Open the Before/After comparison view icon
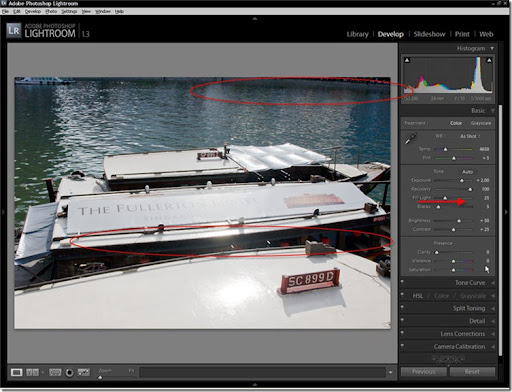 [x=32, y=372]
